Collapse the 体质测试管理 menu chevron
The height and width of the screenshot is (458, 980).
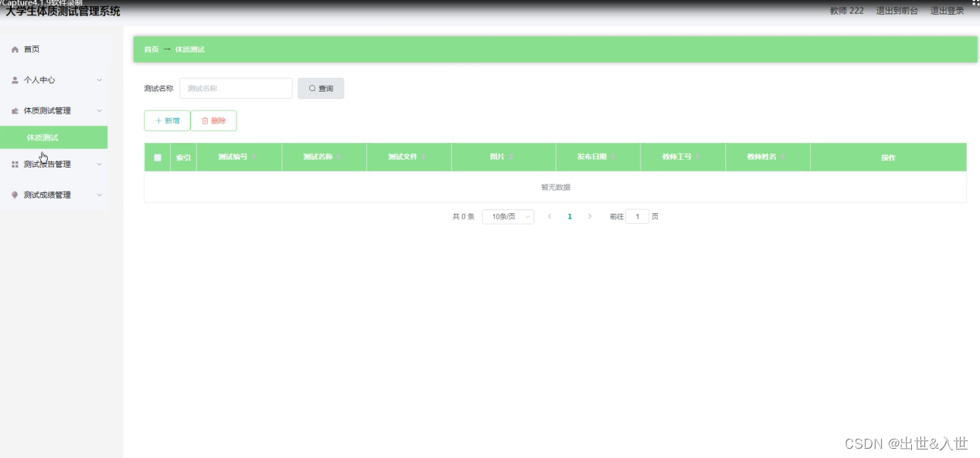tap(99, 111)
